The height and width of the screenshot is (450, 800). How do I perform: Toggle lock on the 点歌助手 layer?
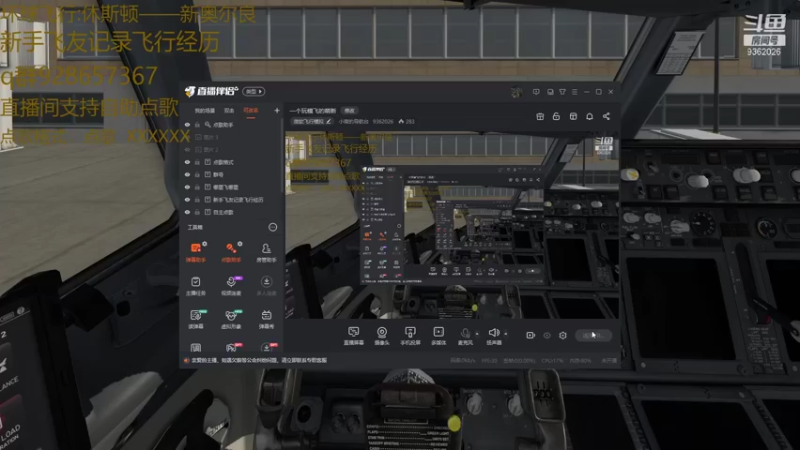pyautogui.click(x=197, y=124)
